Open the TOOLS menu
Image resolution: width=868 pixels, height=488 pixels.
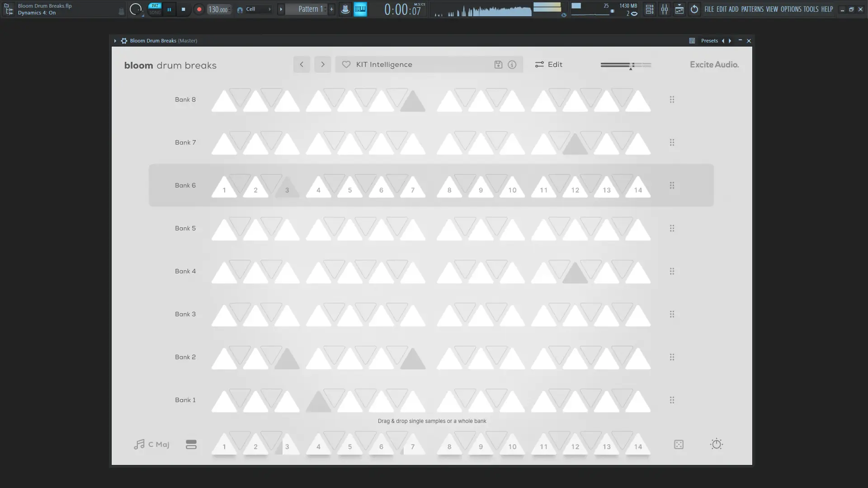811,9
